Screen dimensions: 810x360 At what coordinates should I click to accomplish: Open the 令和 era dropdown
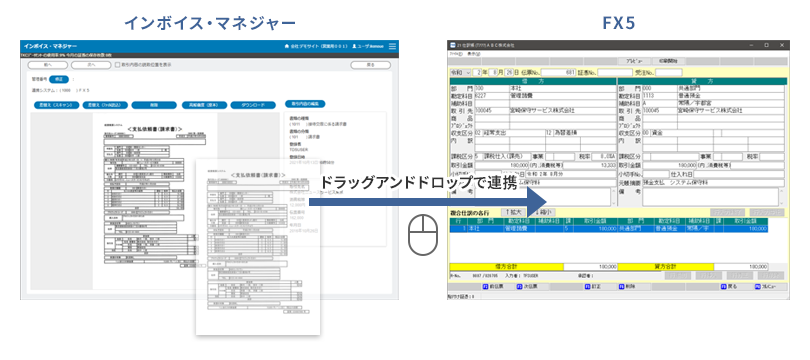coord(461,72)
